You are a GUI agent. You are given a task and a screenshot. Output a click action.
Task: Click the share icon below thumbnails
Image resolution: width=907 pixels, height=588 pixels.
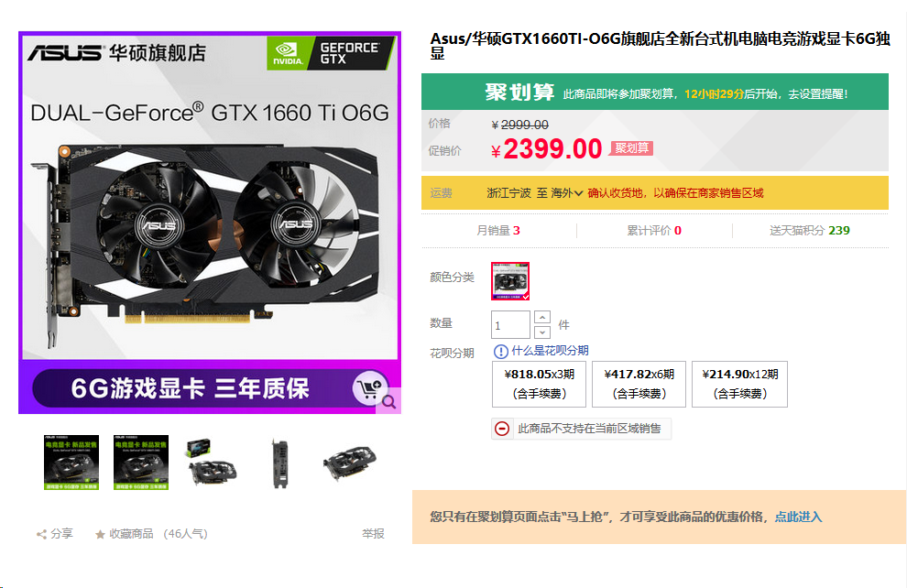point(41,534)
